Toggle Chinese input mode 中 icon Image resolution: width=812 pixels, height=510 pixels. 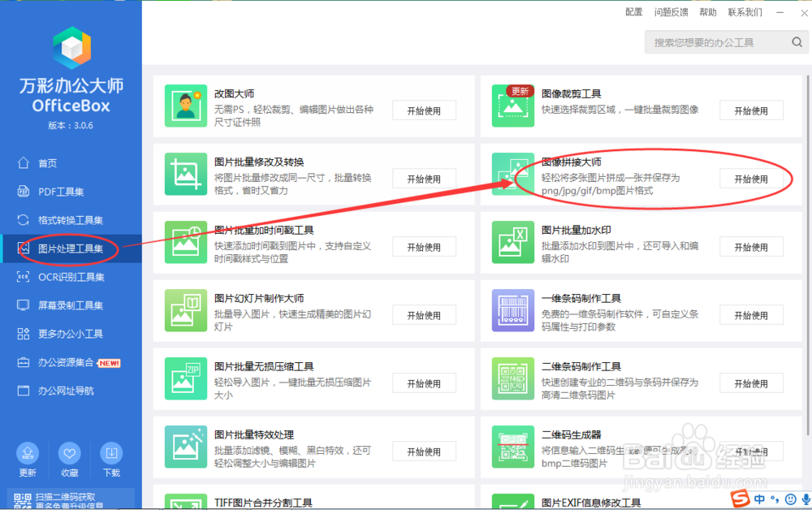759,499
